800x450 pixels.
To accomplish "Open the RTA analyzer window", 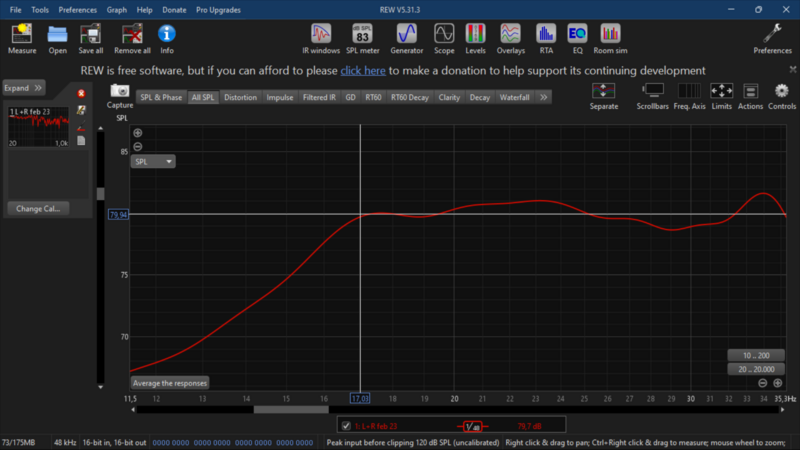I will coord(546,38).
